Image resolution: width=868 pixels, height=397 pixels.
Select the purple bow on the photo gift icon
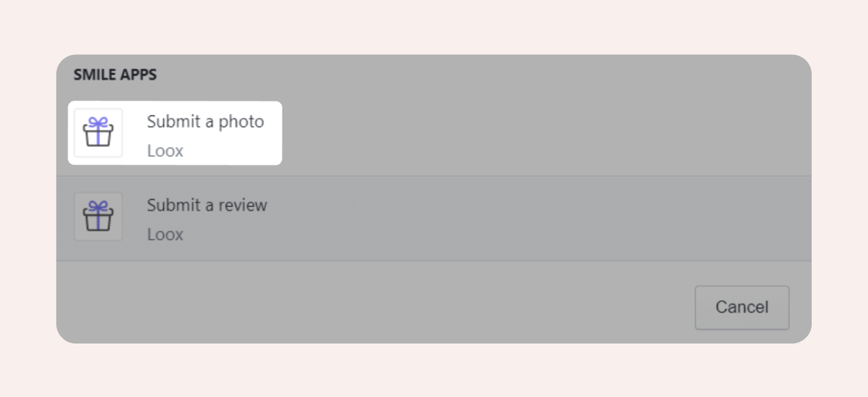pyautogui.click(x=98, y=122)
